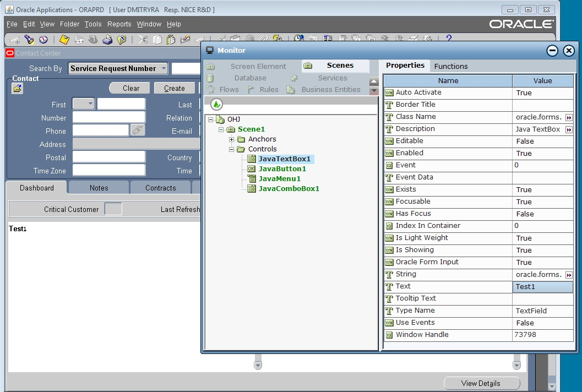The width and height of the screenshot is (582, 392).
Task: Select JavaButton1 in the Controls tree
Action: 282,169
